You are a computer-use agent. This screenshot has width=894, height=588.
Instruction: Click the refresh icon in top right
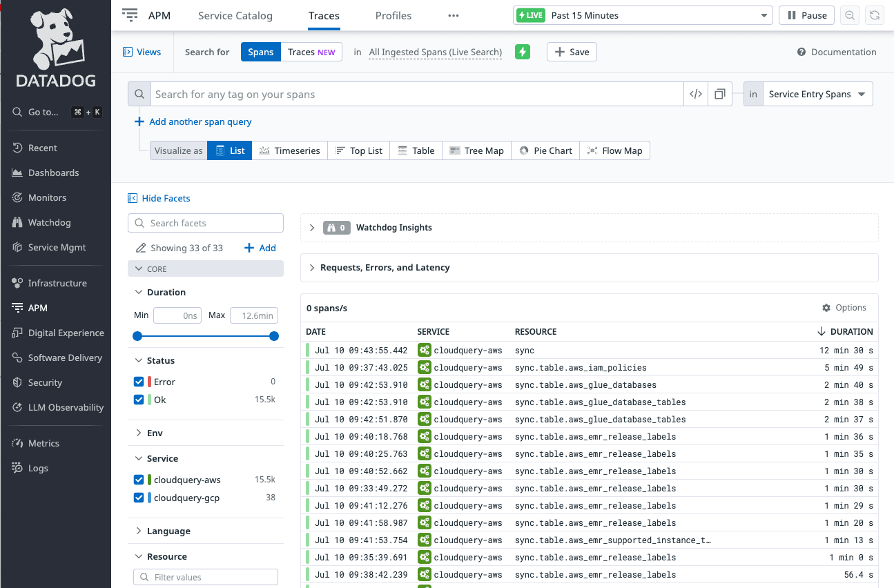coord(875,16)
